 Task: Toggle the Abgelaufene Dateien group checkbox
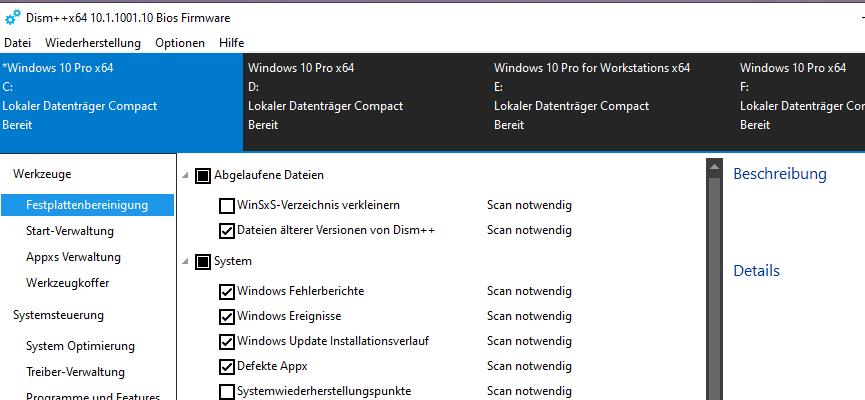click(x=202, y=176)
